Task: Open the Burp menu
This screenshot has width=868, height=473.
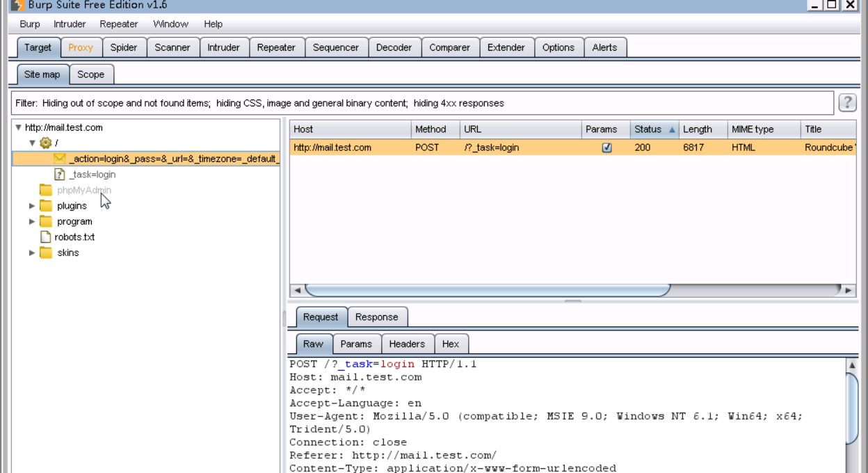Action: click(x=30, y=24)
